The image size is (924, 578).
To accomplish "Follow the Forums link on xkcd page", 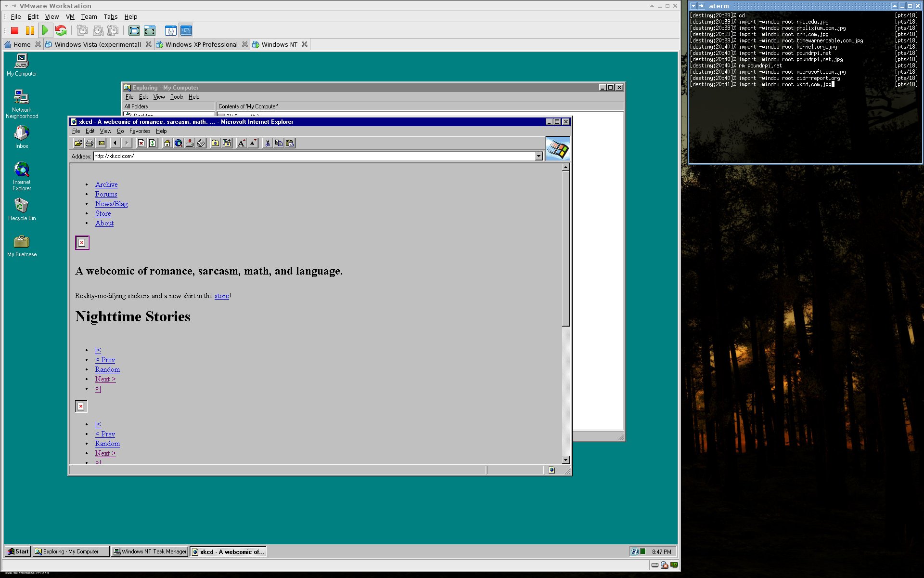I will pos(106,194).
